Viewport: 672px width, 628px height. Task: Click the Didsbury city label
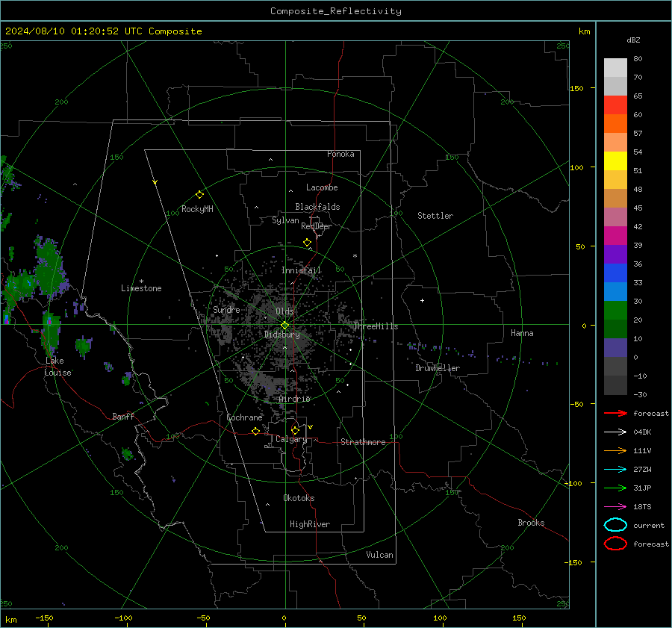[x=282, y=335]
